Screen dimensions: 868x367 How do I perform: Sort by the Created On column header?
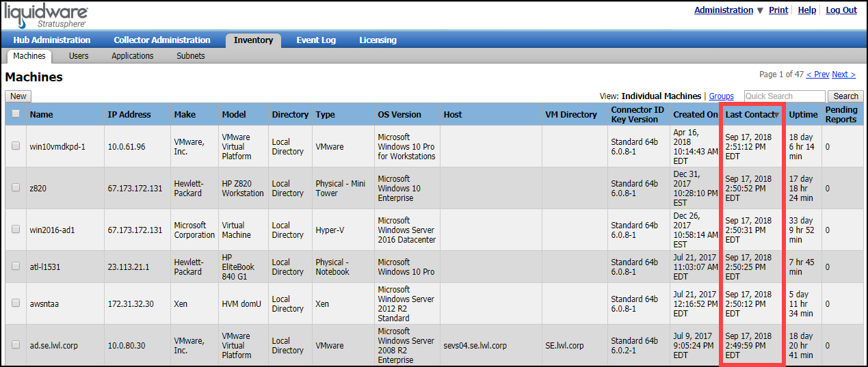click(x=696, y=115)
